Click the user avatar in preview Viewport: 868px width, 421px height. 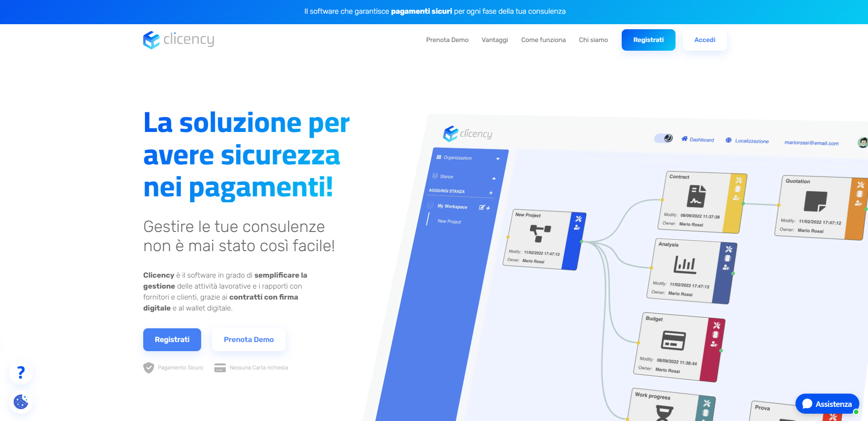[863, 142]
